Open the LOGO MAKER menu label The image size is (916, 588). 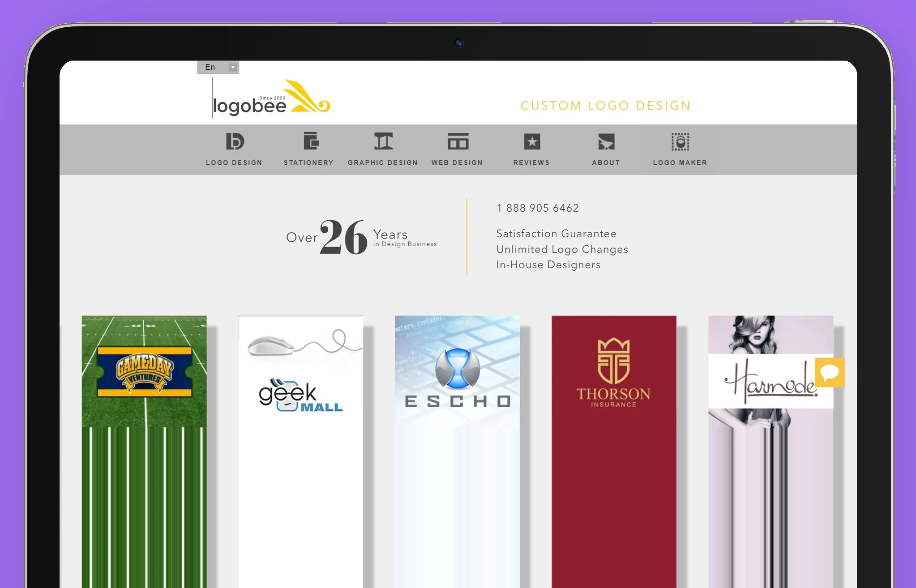tap(680, 162)
